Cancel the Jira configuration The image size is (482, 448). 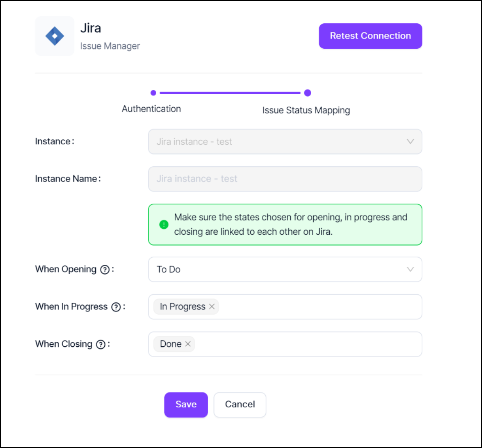(x=240, y=404)
